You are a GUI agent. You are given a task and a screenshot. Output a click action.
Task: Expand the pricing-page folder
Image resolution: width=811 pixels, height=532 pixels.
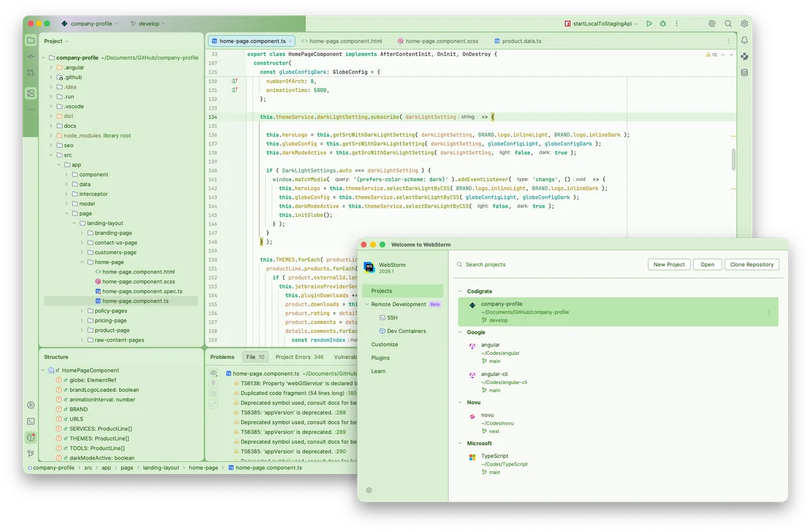click(82, 320)
